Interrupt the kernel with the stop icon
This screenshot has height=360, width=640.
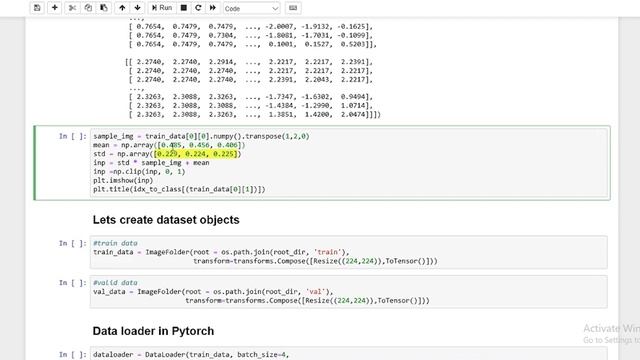click(184, 8)
